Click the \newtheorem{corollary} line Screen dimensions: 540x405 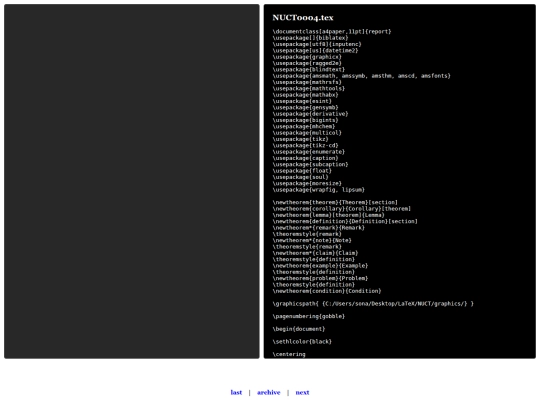coord(342,209)
